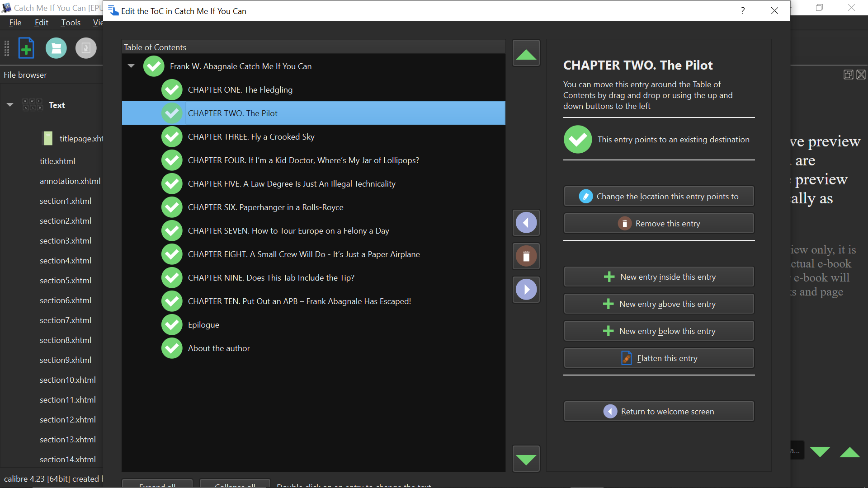Click the preview panel float icon

849,75
